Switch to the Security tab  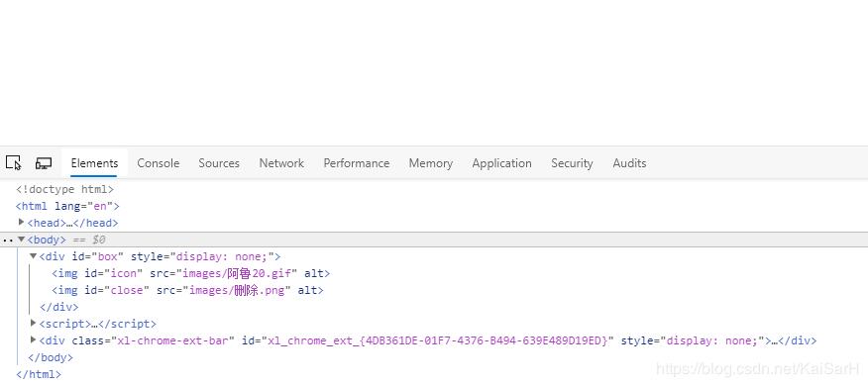pos(572,163)
